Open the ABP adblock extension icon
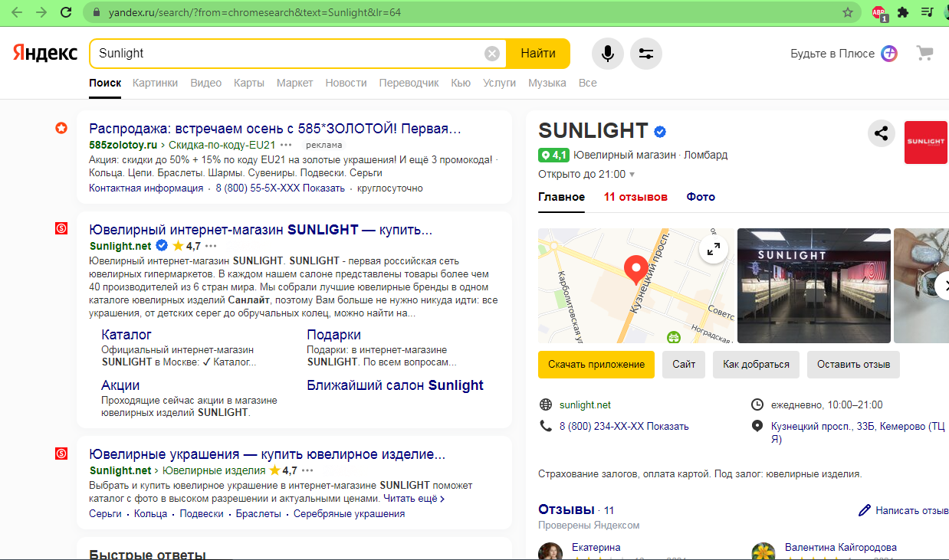This screenshot has height=560, width=949. point(879,12)
